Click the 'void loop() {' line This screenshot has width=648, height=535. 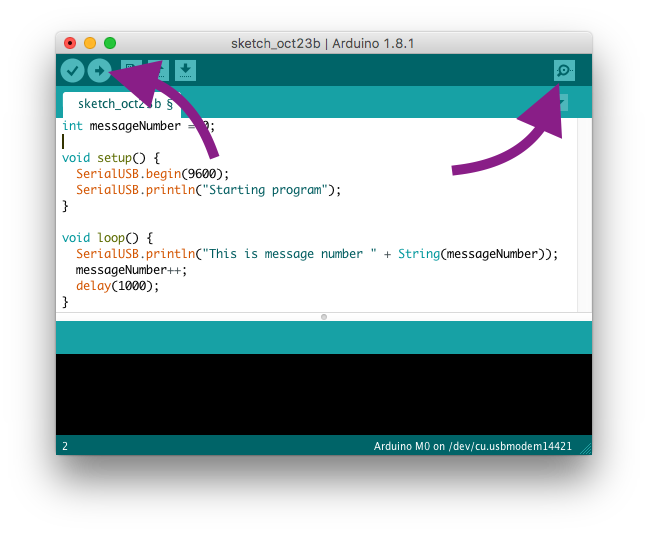107,238
